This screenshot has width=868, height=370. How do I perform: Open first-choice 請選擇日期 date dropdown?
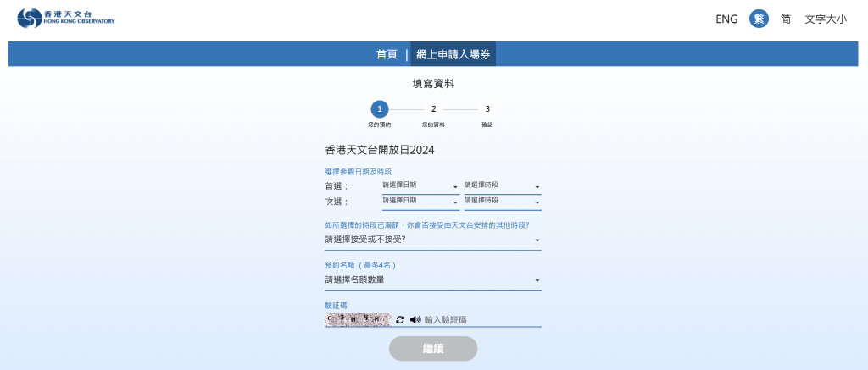click(420, 185)
